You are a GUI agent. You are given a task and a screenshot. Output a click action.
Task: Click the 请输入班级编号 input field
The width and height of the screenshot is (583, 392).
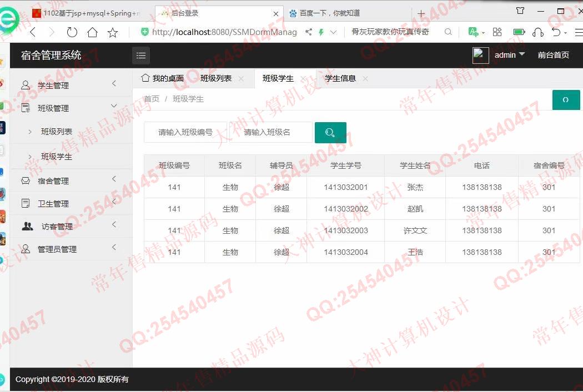185,132
